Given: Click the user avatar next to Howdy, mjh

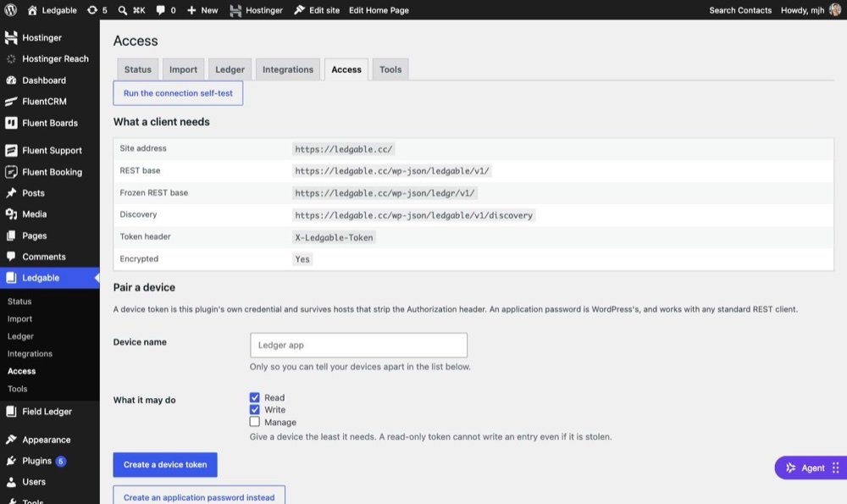Looking at the screenshot, I should [x=834, y=9].
